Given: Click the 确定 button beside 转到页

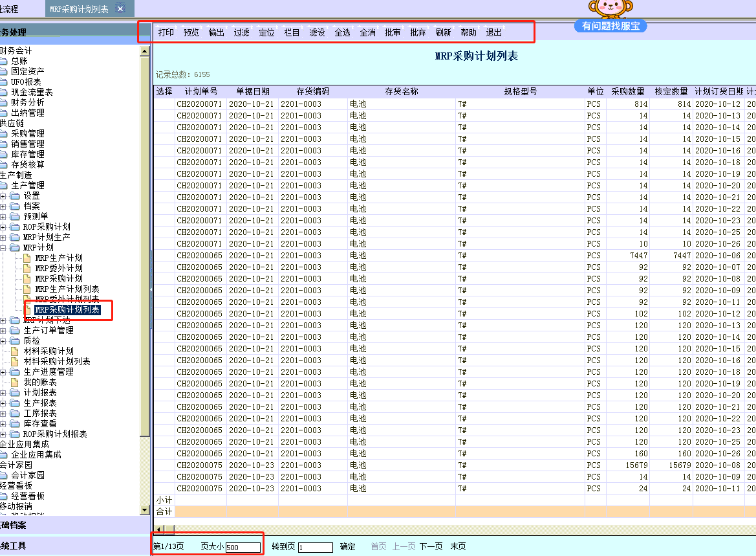Looking at the screenshot, I should [x=348, y=546].
